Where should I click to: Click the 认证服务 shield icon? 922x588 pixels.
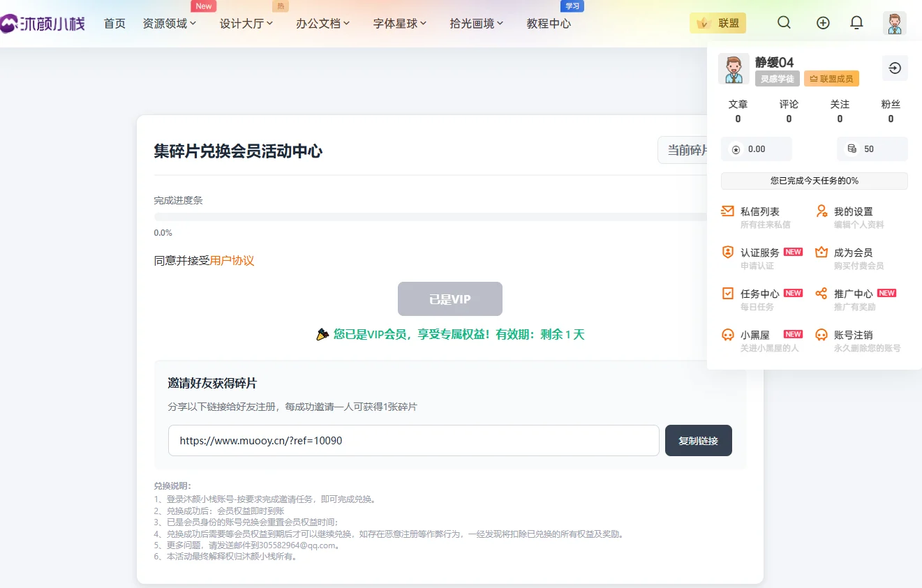pyautogui.click(x=727, y=252)
